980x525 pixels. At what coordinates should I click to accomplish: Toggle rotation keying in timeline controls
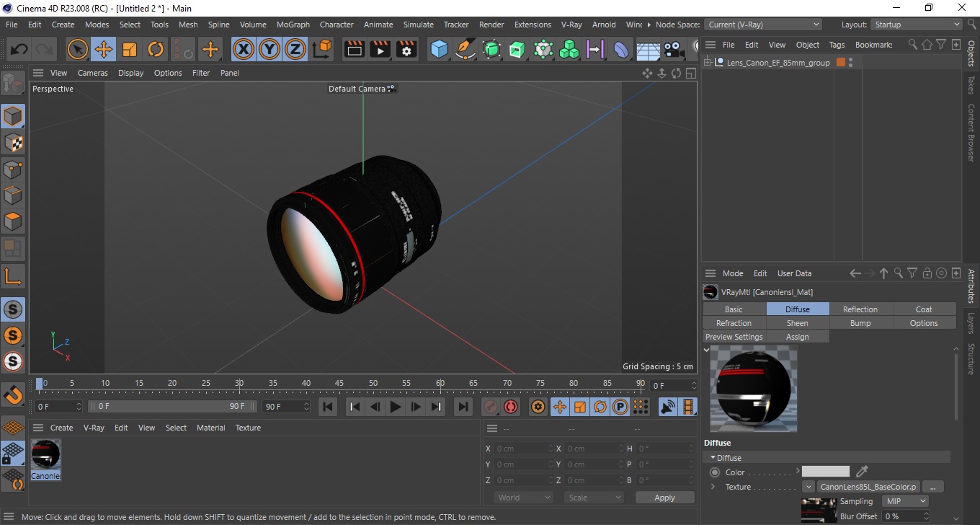click(600, 407)
